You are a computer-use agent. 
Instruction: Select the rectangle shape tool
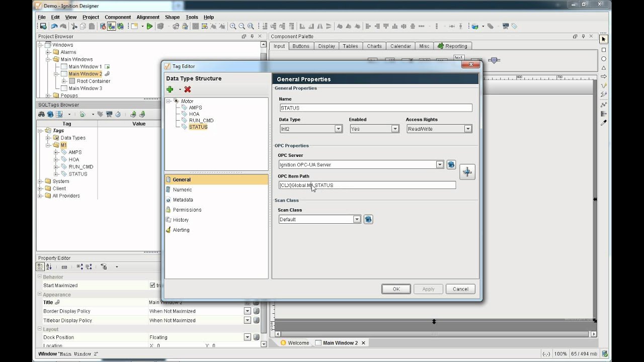point(604,50)
